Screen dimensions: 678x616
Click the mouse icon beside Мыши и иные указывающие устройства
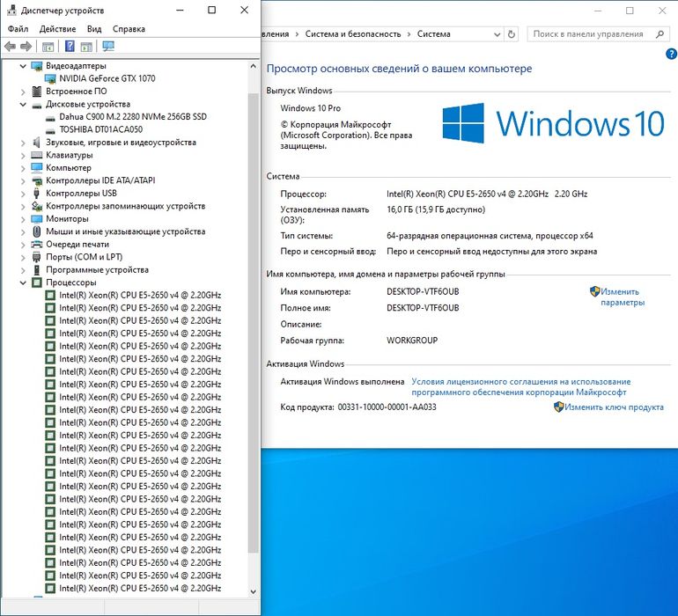(x=37, y=231)
